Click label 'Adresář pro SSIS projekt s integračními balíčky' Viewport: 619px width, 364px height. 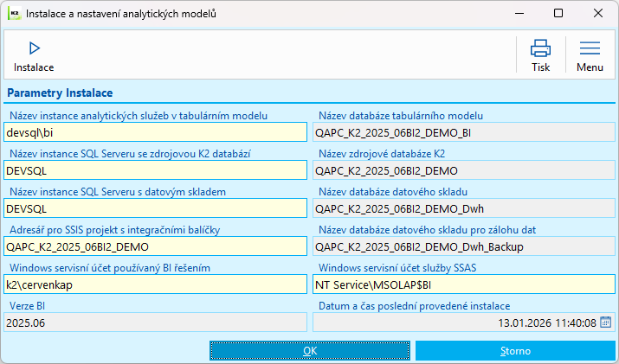(115, 230)
